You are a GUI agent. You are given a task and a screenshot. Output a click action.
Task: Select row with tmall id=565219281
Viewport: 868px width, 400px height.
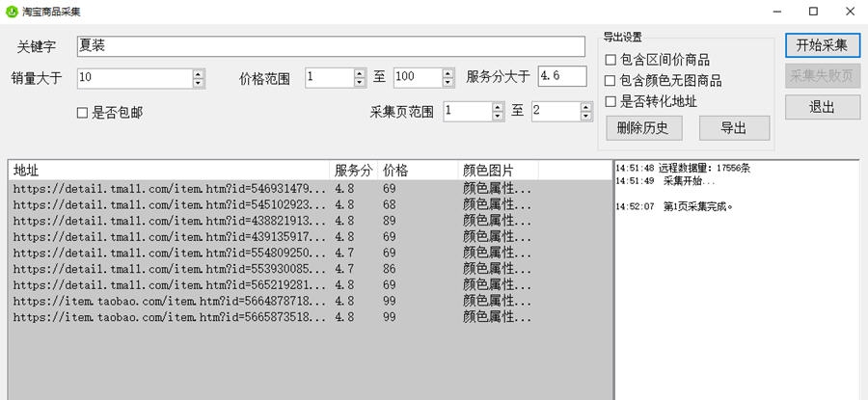tap(310, 285)
